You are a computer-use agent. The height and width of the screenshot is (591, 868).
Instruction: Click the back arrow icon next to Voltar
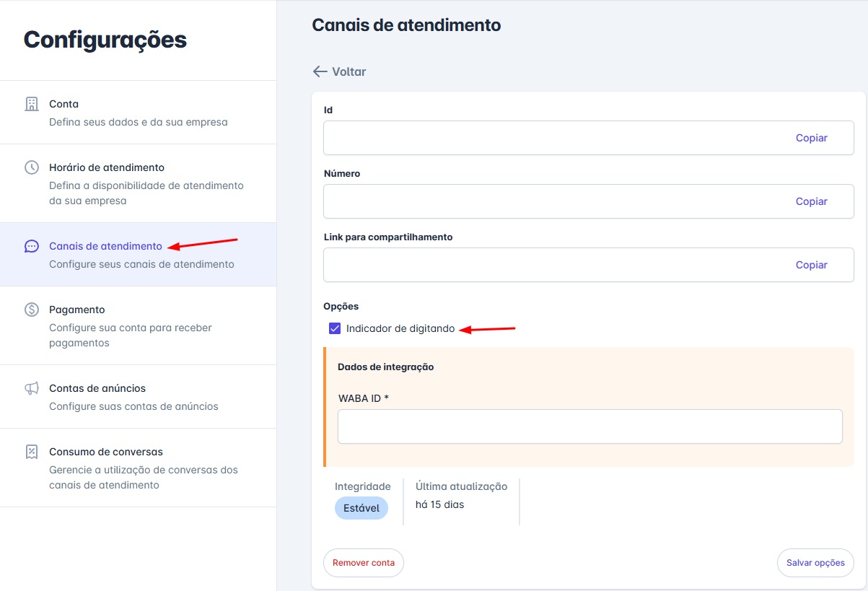[x=319, y=71]
